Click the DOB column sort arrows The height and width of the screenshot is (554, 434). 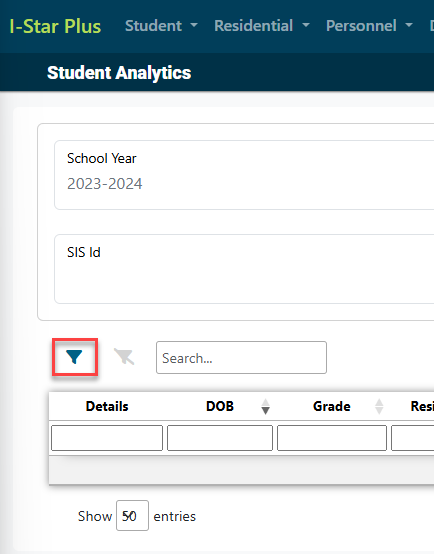pos(265,406)
